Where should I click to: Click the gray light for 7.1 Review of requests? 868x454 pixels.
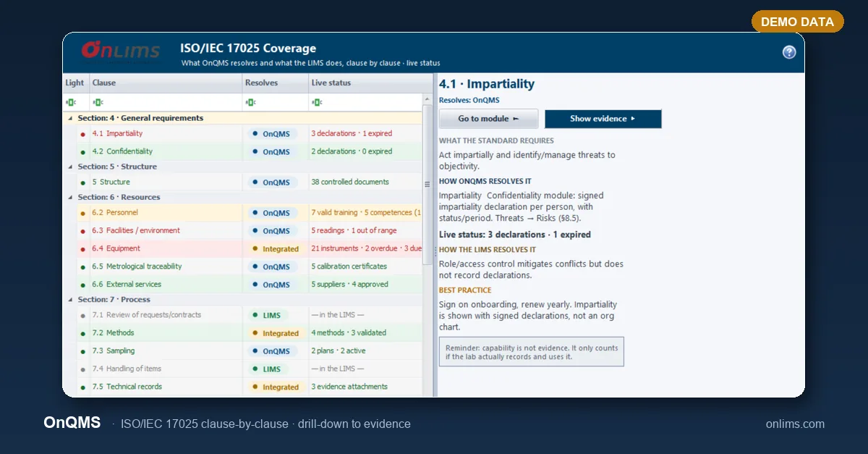pos(83,315)
